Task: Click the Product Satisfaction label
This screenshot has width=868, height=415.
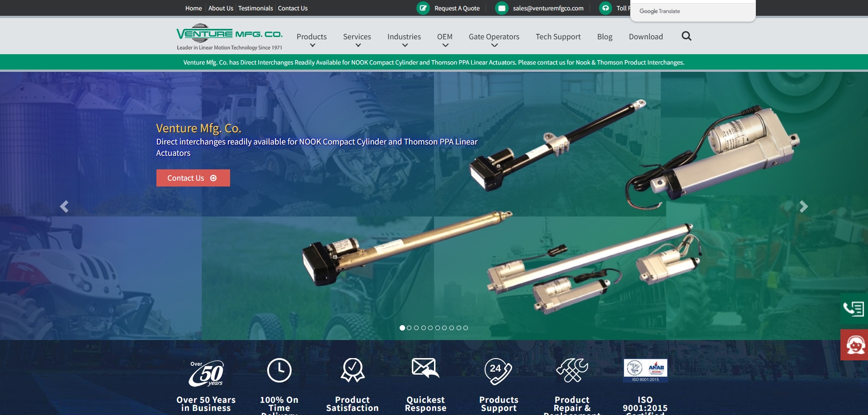Action: point(353,404)
